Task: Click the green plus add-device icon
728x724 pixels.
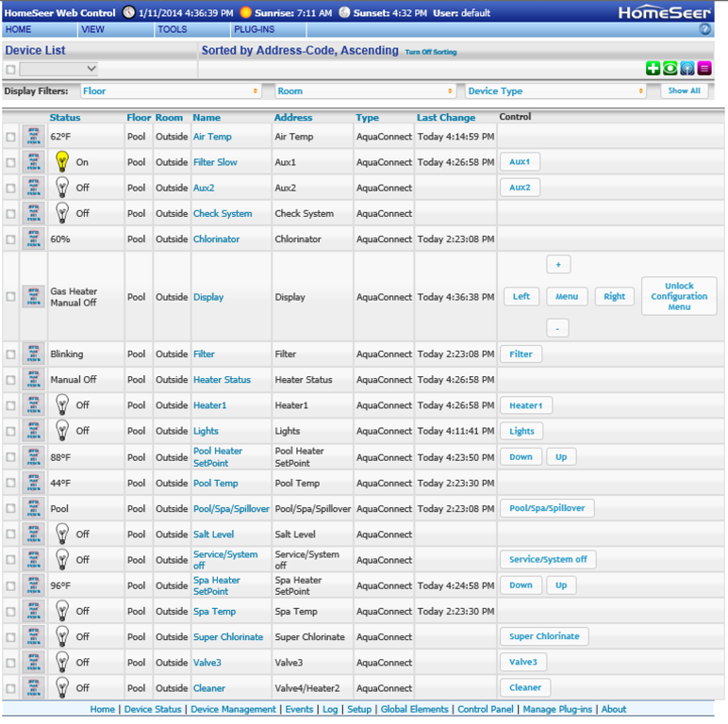Action: click(x=653, y=68)
